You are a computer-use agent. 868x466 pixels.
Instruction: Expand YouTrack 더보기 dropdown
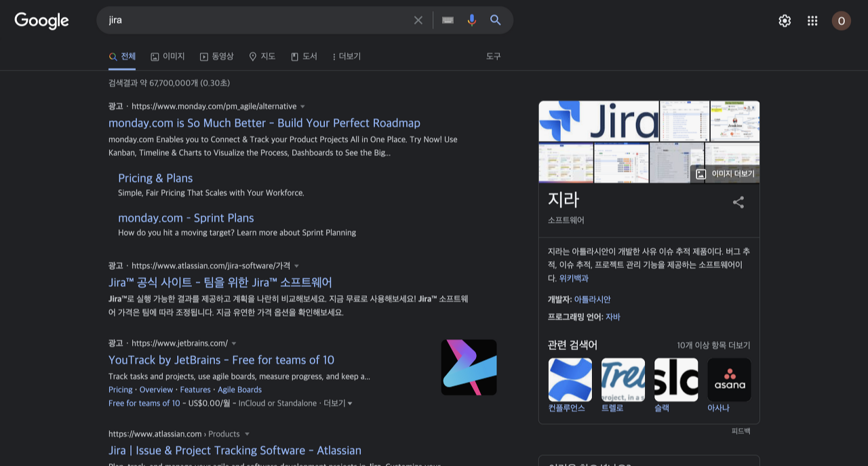pyautogui.click(x=338, y=403)
